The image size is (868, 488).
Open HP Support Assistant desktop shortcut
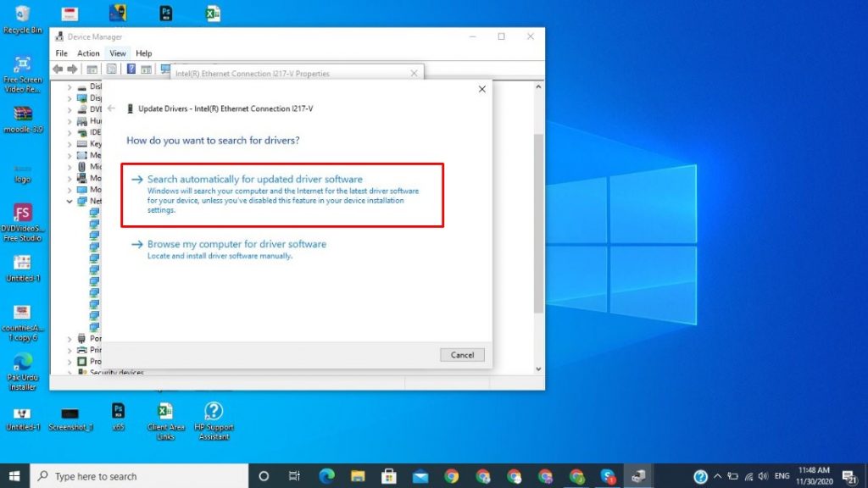pyautogui.click(x=214, y=417)
